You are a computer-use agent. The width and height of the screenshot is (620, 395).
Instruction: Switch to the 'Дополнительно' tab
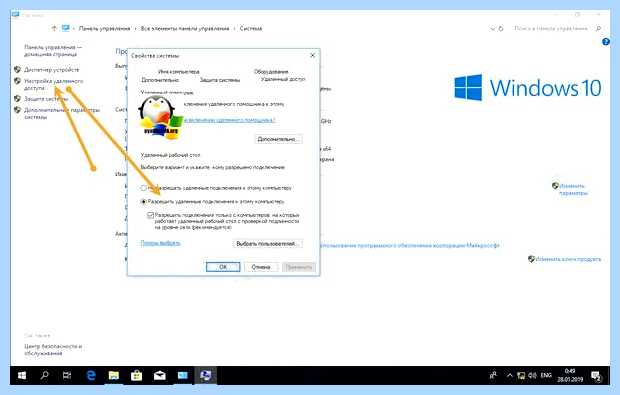(x=160, y=80)
